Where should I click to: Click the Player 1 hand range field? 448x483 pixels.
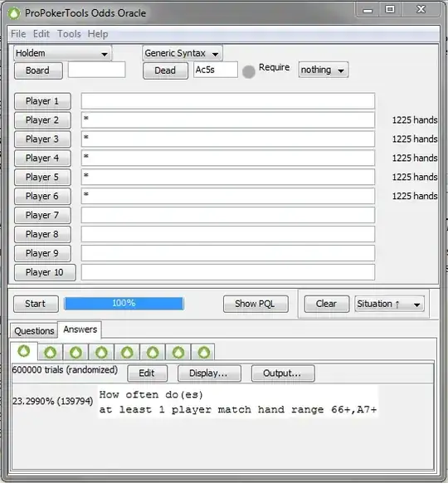pyautogui.click(x=228, y=101)
